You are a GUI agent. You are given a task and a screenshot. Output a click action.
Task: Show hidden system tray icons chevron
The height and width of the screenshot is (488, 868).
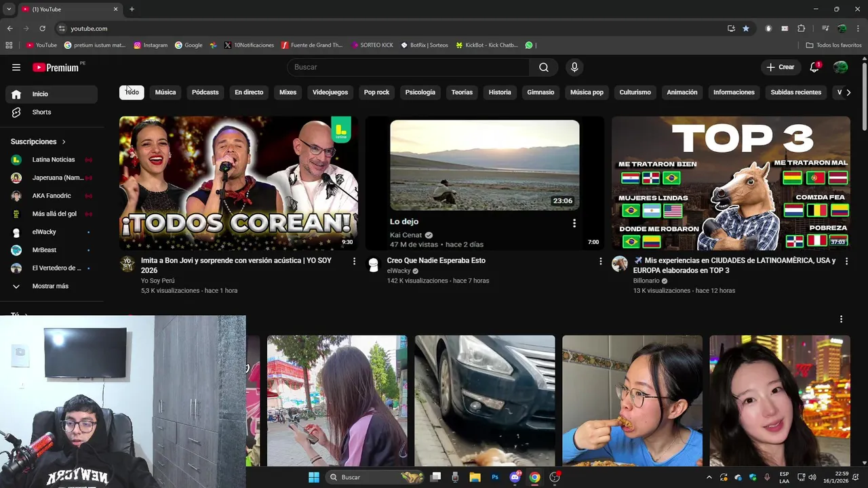click(709, 477)
